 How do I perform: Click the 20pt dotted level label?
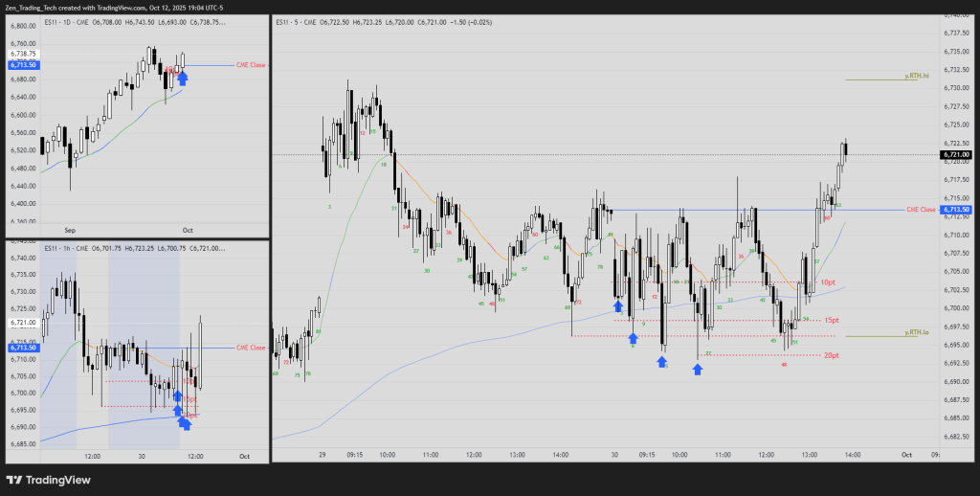click(x=831, y=355)
